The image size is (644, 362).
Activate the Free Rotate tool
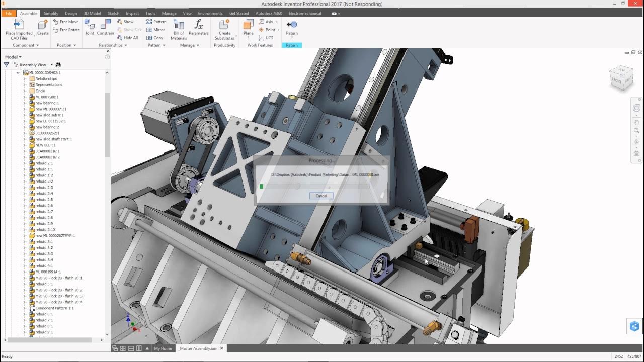66,30
